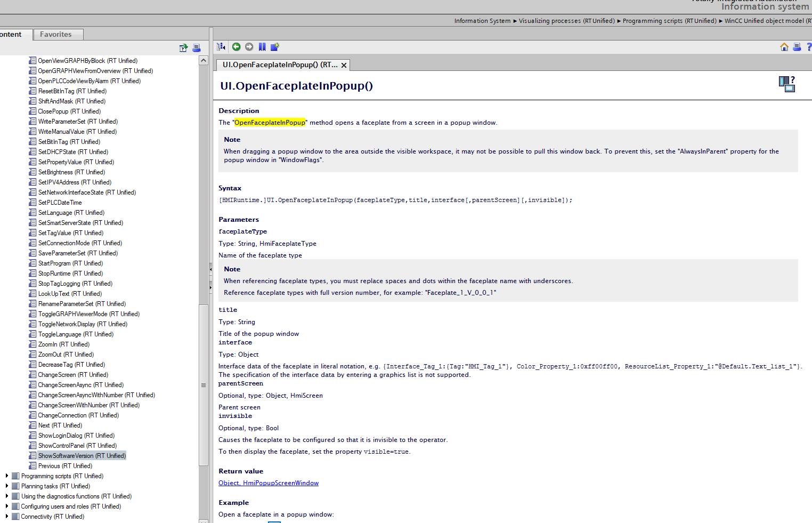Click the gray Forward navigation arrow
The image size is (812, 523).
[249, 47]
